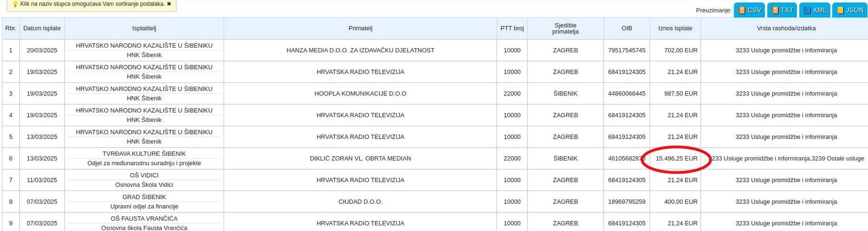The height and width of the screenshot is (231, 868).
Task: Click TVRĐAVA KULTURE ŠIBENIK payer cell
Action: pos(144,154)
